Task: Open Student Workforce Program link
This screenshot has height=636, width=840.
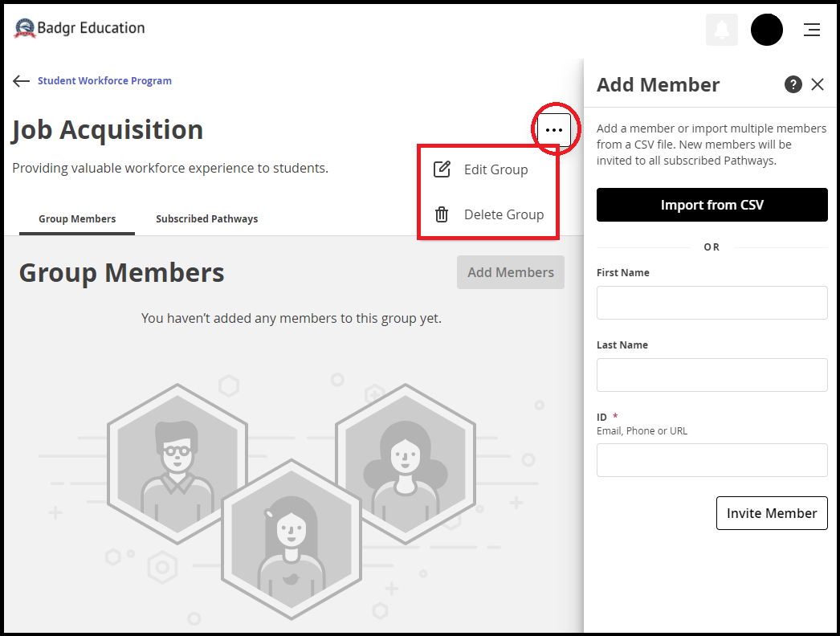Action: (104, 81)
